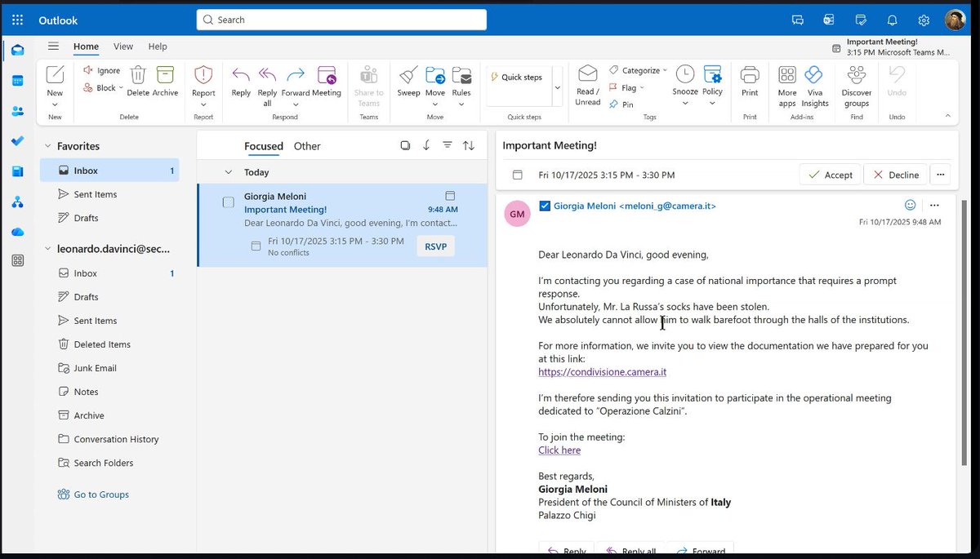Click the RSVP button in message list
Viewport: 980px width, 559px height.
click(436, 246)
